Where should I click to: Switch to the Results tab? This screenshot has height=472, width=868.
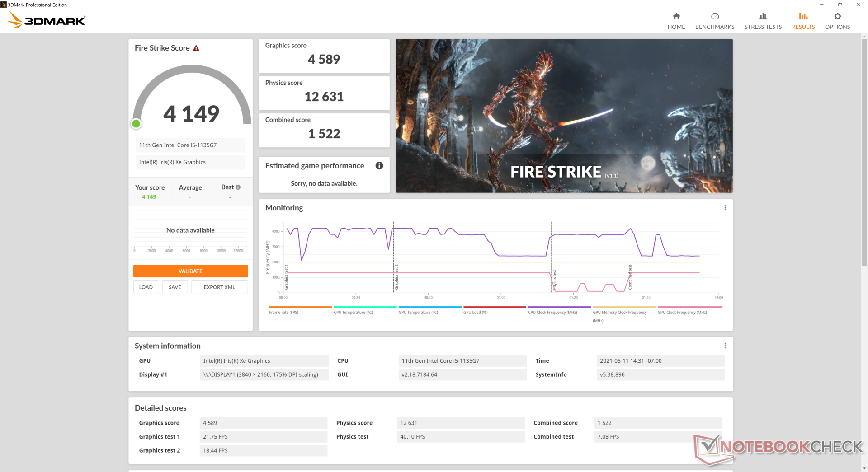coord(803,21)
